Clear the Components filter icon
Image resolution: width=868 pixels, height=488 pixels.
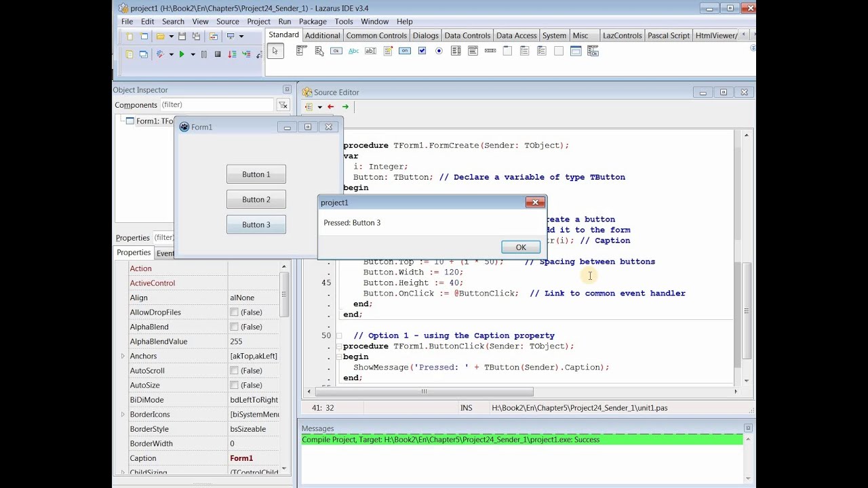[x=283, y=105]
